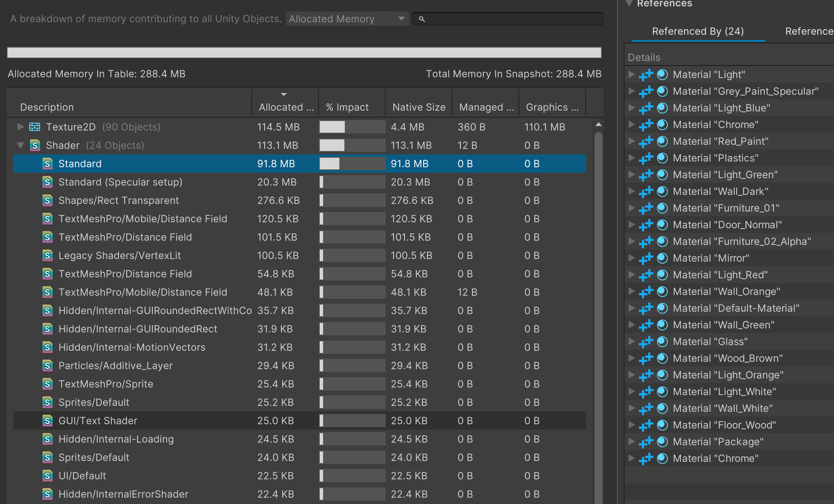Expand the Material "Wall_Orange" entry
Screen dimensions: 834x504
(632, 291)
